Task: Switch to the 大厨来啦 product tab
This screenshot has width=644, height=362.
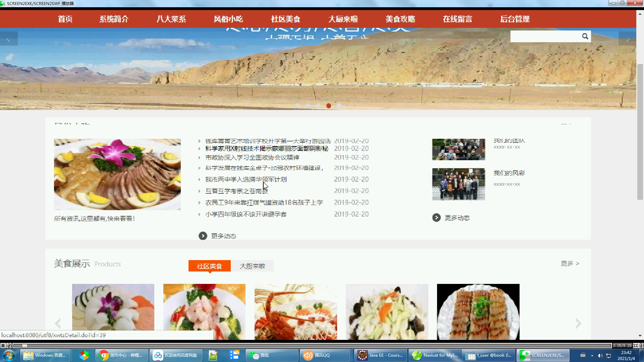Action: click(x=252, y=266)
